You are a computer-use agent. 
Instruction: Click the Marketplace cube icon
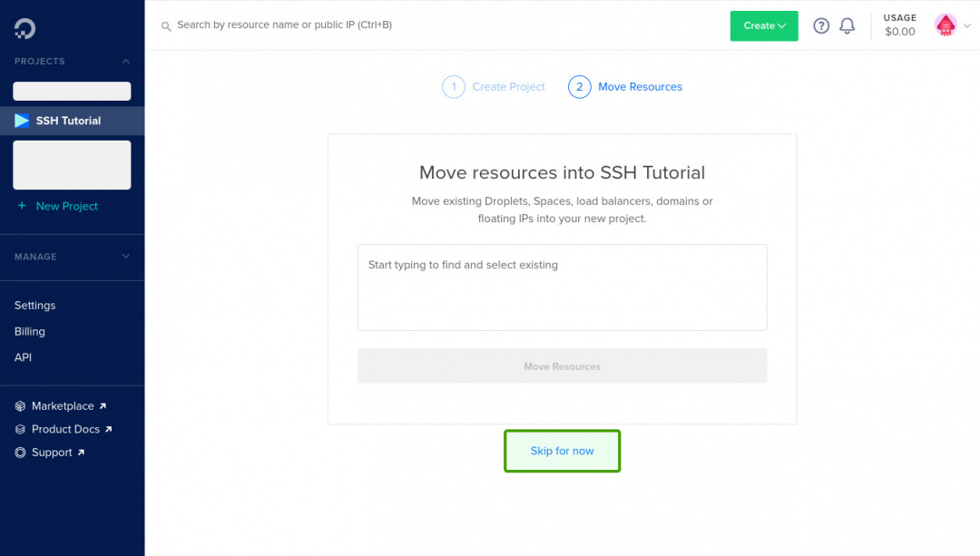click(x=20, y=406)
